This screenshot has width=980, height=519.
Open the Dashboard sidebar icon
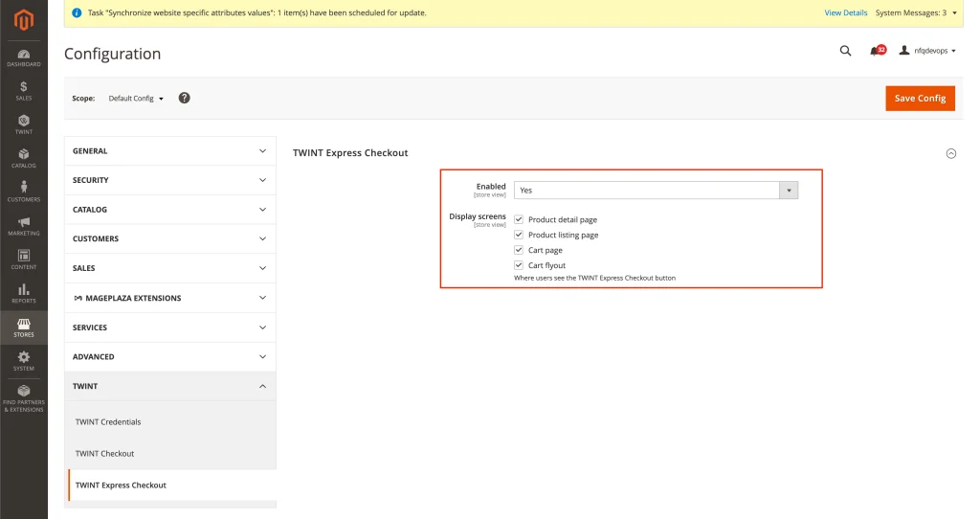[x=24, y=57]
